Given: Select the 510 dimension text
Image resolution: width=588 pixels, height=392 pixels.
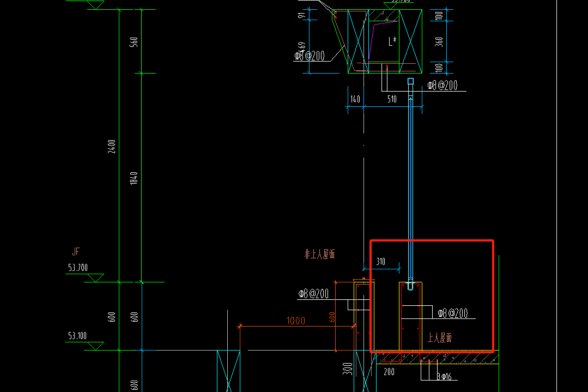Looking at the screenshot, I should pyautogui.click(x=392, y=99).
